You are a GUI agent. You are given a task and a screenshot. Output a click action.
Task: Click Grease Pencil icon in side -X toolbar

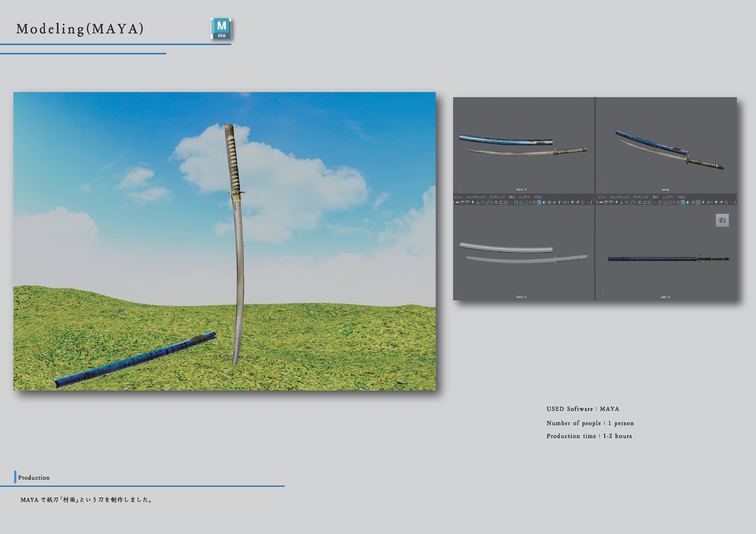click(x=632, y=202)
